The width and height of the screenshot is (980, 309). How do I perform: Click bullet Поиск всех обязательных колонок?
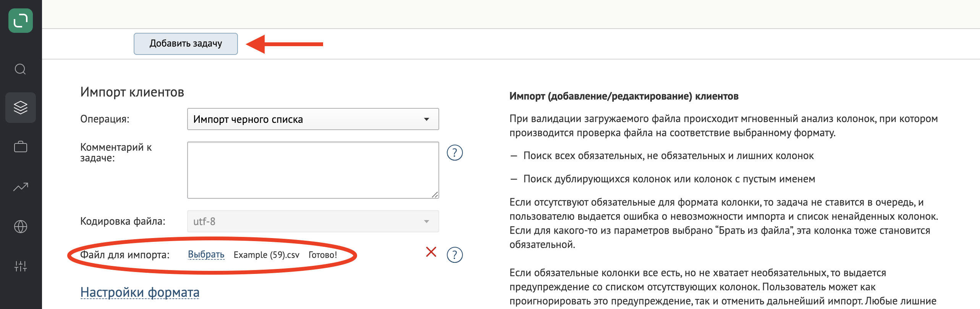669,156
